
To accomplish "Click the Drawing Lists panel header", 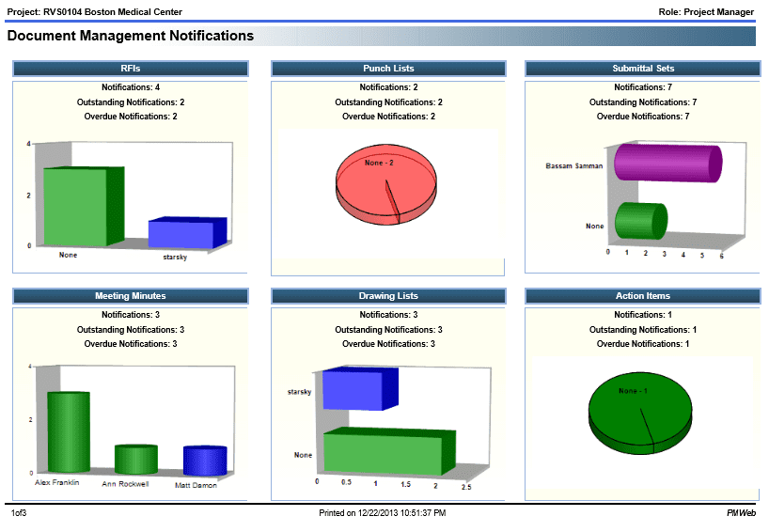I will 388,296.
